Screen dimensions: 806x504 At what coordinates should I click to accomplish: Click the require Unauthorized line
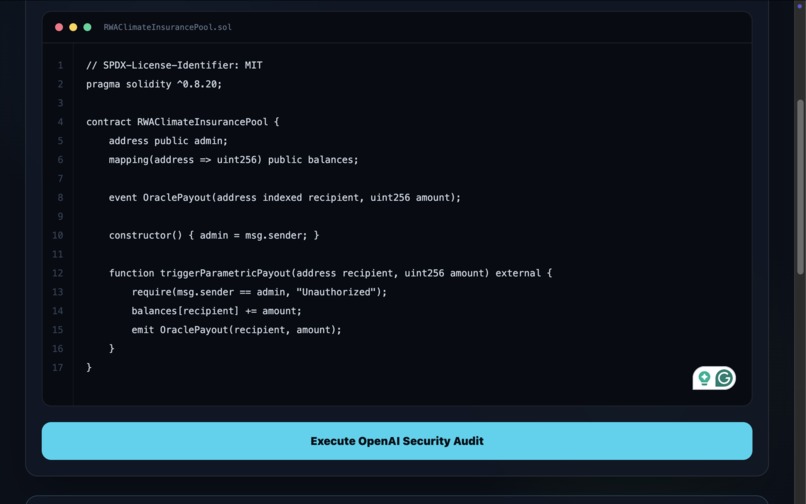click(259, 292)
